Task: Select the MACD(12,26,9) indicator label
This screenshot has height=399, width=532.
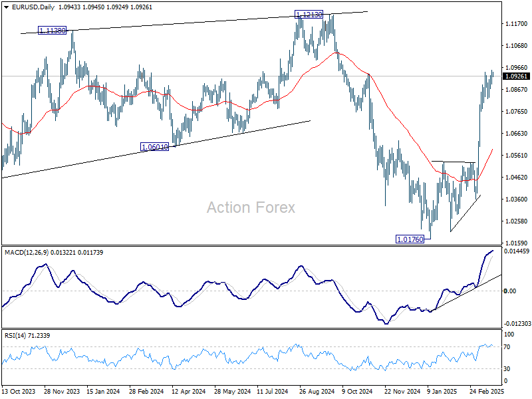Action: pos(27,253)
